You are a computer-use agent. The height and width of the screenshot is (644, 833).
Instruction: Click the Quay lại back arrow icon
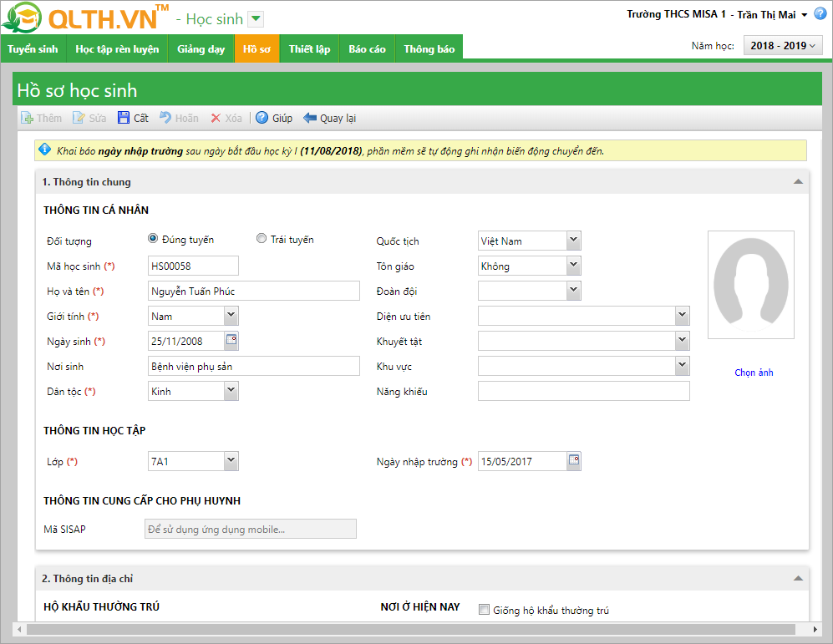[310, 118]
